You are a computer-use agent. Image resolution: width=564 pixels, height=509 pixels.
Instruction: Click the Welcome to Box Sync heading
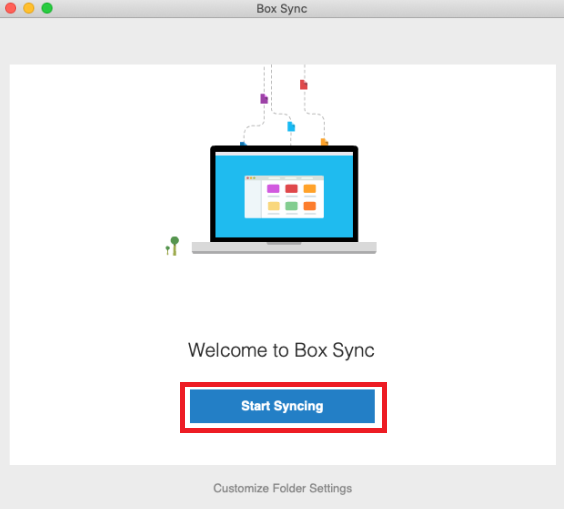tap(281, 350)
